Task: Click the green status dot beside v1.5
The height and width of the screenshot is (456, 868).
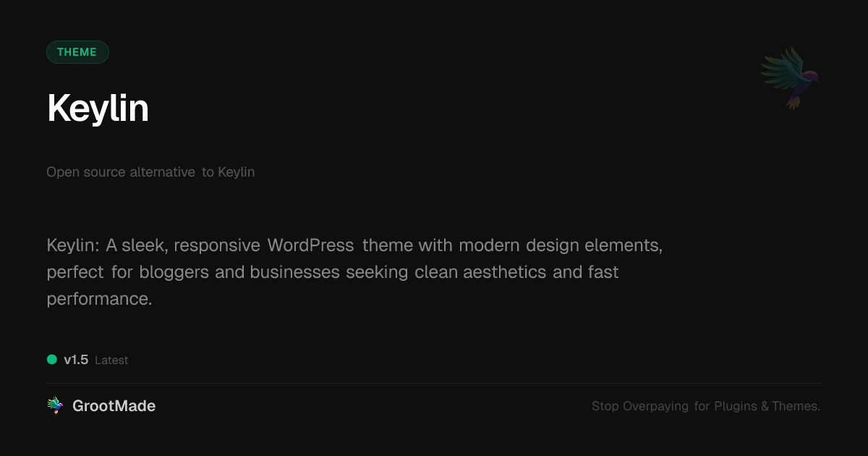Action: (x=52, y=359)
